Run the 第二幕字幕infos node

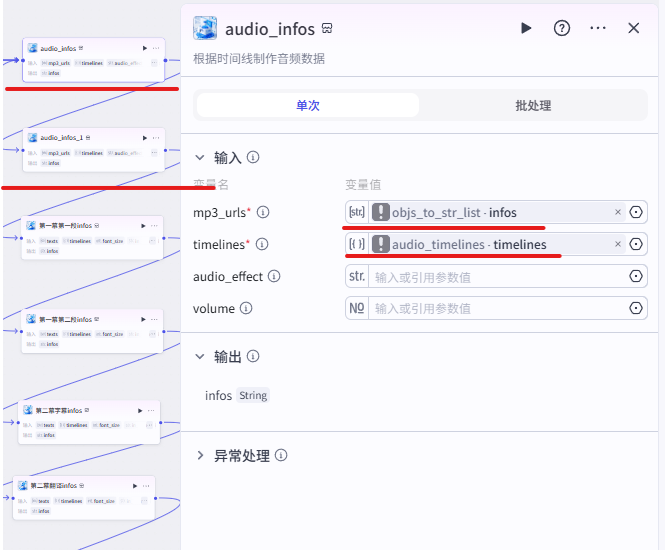pos(140,410)
